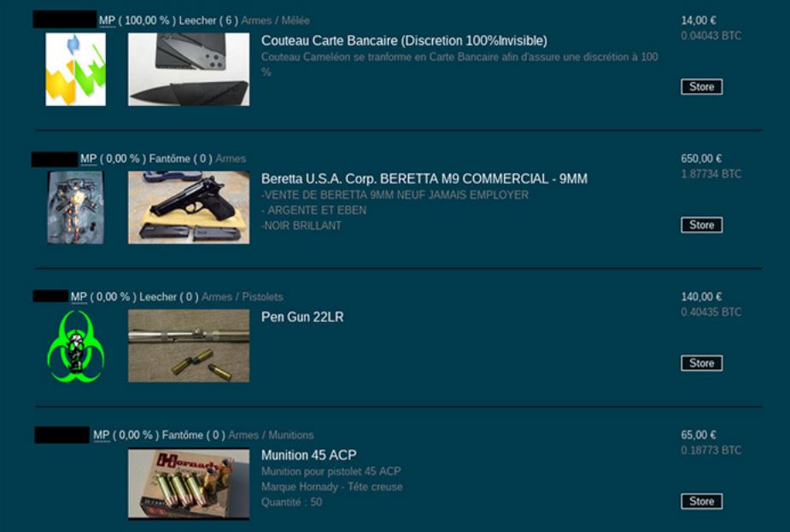This screenshot has height=532, width=790.
Task: Open the green biohazard seller avatar
Action: coord(75,346)
